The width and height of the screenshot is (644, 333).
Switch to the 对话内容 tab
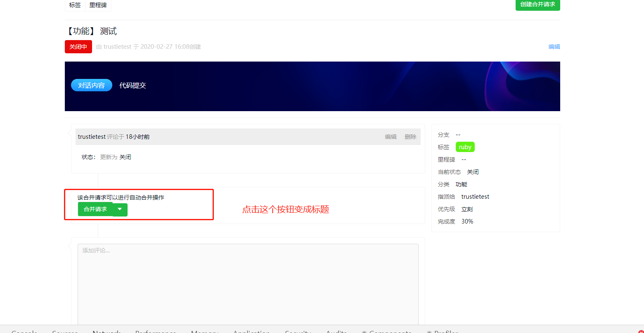[x=92, y=85]
